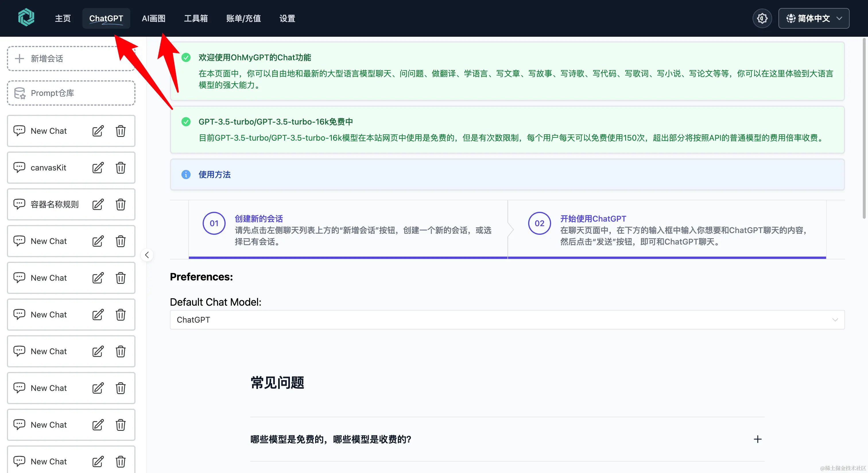Click the OhMyGPT logo icon
This screenshot has height=473, width=868.
26,18
